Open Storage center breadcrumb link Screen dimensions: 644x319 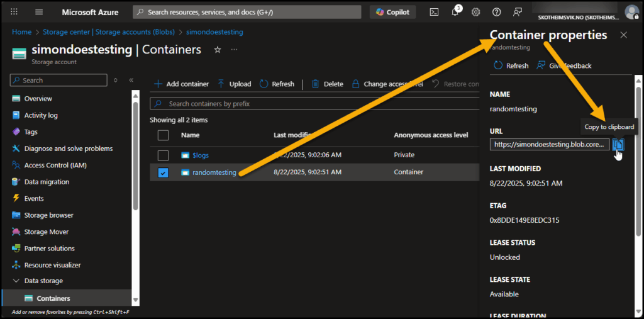pyautogui.click(x=109, y=31)
